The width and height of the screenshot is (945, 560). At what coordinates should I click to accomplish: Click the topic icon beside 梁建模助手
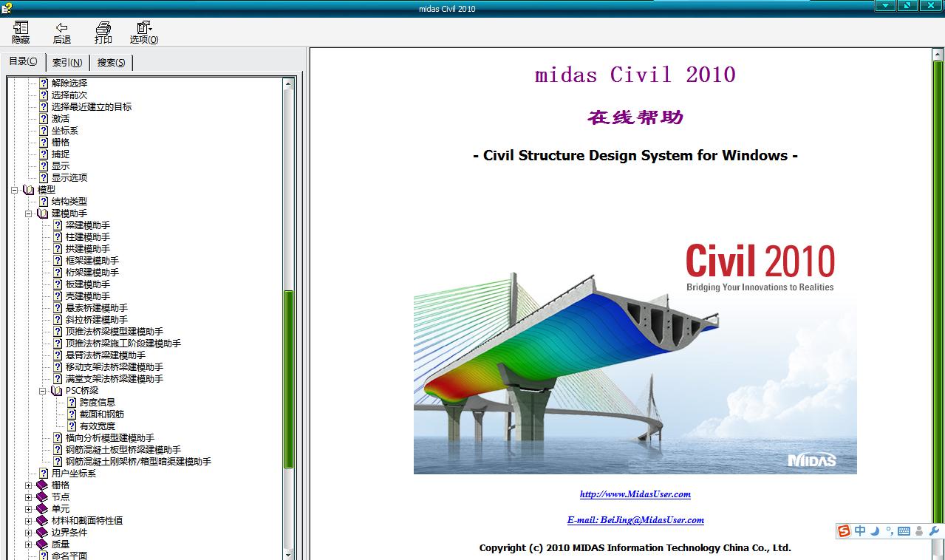click(x=58, y=225)
